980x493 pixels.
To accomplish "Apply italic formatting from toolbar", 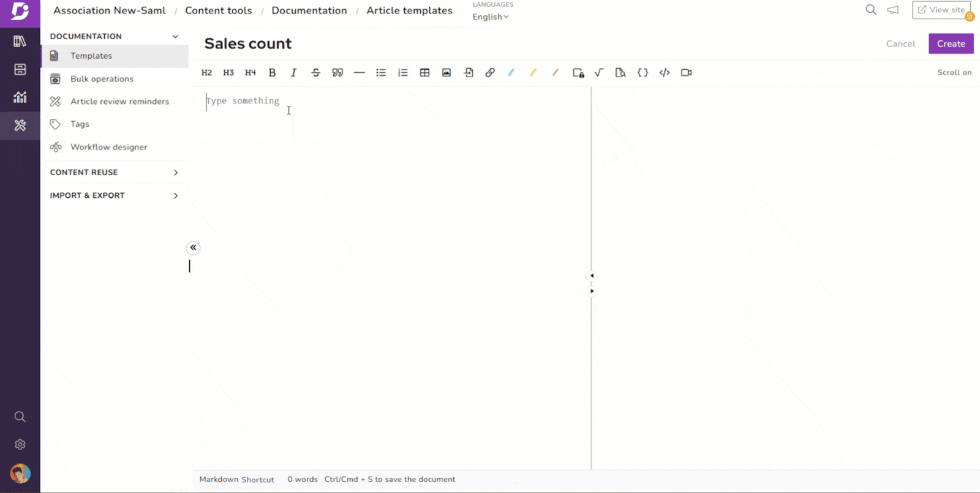I will 293,72.
